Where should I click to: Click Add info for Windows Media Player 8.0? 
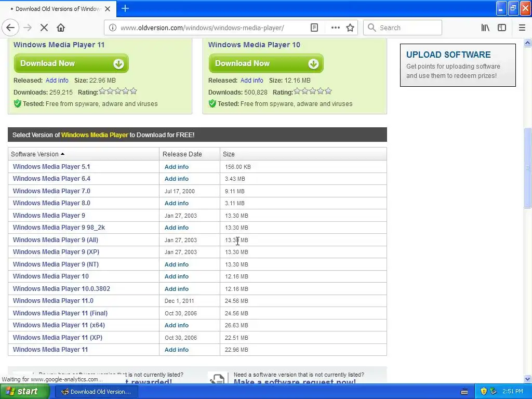(x=177, y=203)
